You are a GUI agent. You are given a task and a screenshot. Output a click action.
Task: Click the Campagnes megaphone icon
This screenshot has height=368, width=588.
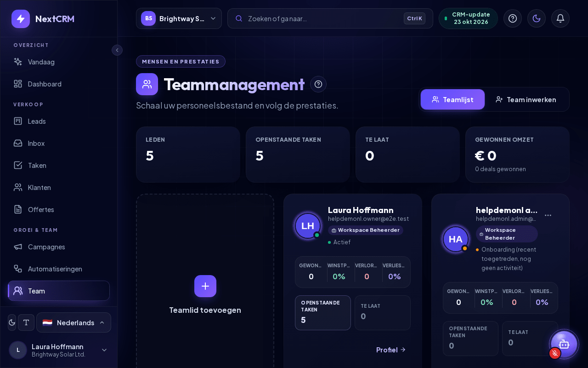tap(18, 247)
